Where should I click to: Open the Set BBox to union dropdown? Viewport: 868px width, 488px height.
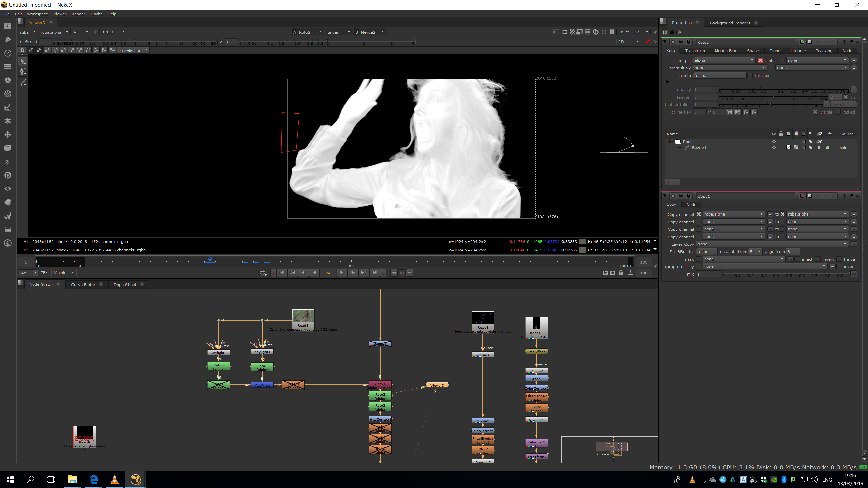[706, 252]
